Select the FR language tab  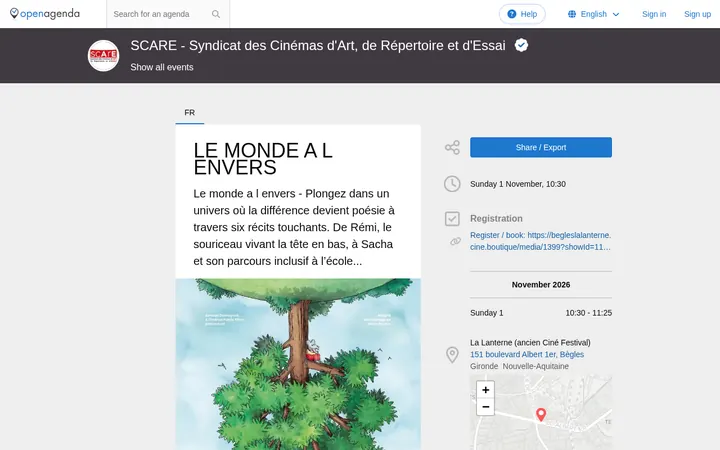pyautogui.click(x=190, y=113)
